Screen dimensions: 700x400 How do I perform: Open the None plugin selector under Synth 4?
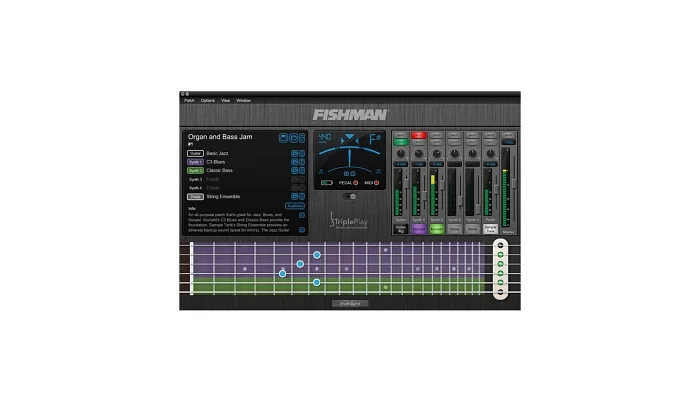tap(472, 229)
